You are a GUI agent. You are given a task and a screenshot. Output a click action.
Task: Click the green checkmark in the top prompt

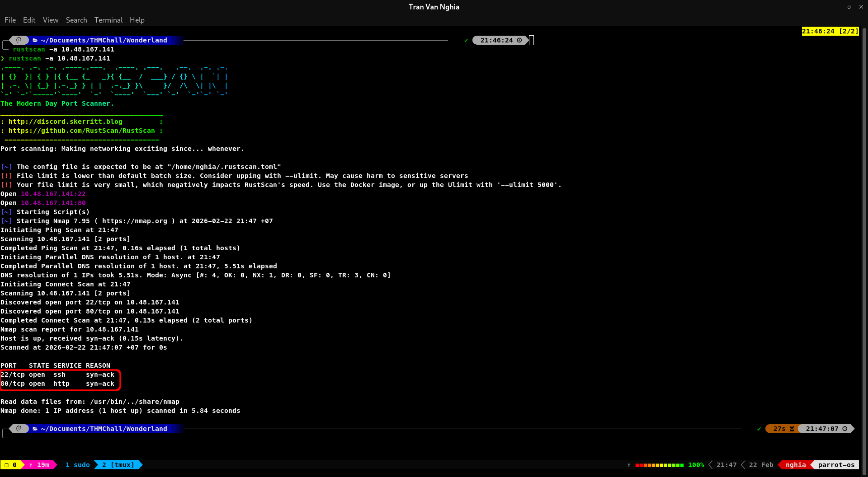(466, 40)
